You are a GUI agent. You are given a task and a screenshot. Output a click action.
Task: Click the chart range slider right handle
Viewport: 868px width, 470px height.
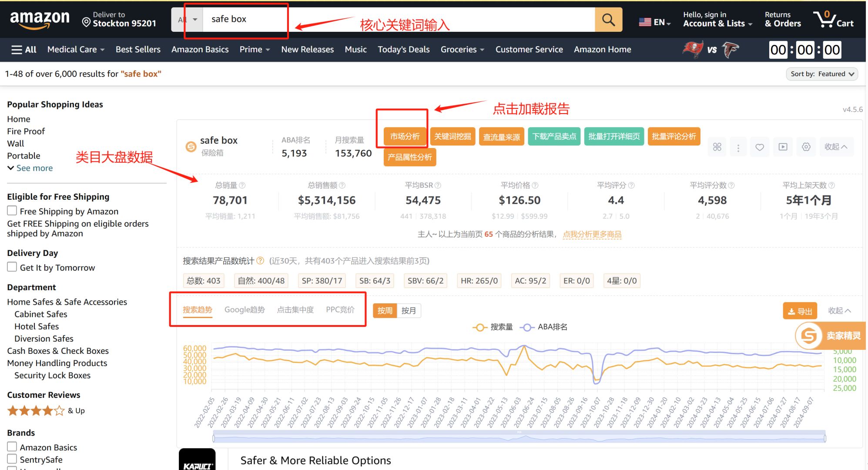tap(824, 438)
